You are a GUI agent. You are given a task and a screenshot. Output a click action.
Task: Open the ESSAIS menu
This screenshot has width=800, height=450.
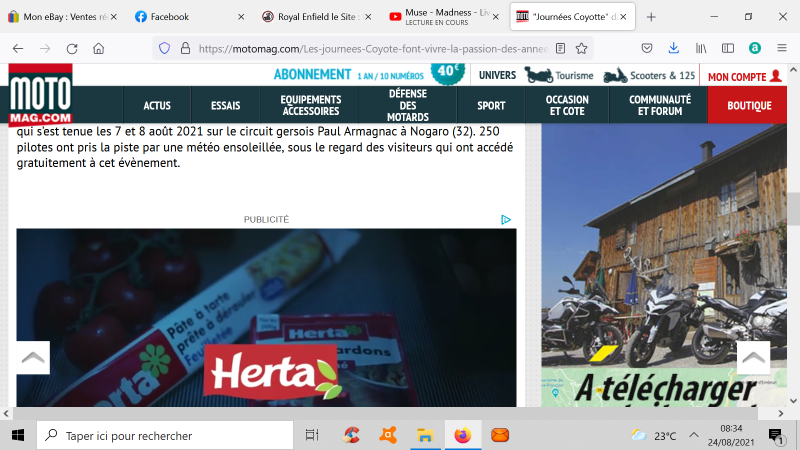tap(226, 106)
